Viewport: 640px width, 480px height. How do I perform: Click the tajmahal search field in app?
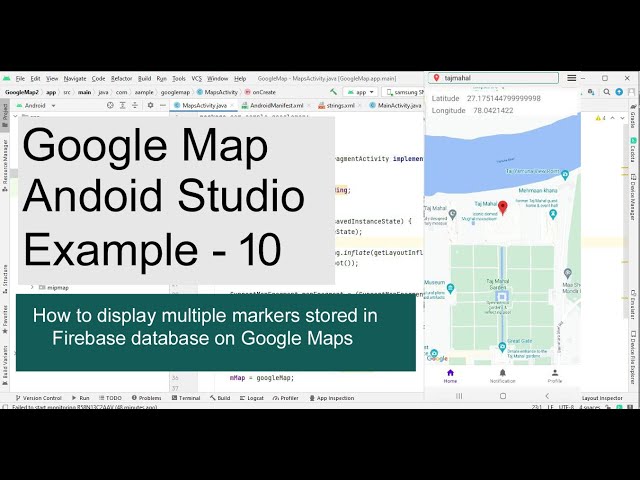click(493, 78)
